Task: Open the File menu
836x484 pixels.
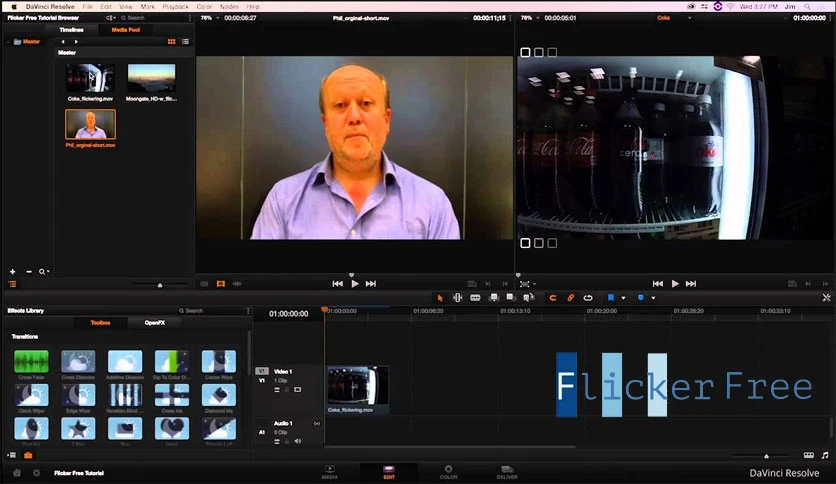Action: point(87,6)
